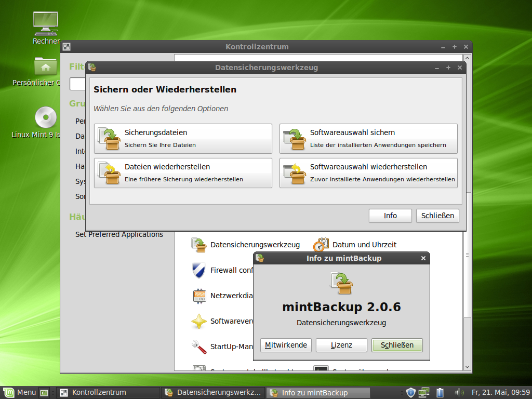Open the Firewall configuration shield icon
This screenshot has width=532, height=399.
199,270
